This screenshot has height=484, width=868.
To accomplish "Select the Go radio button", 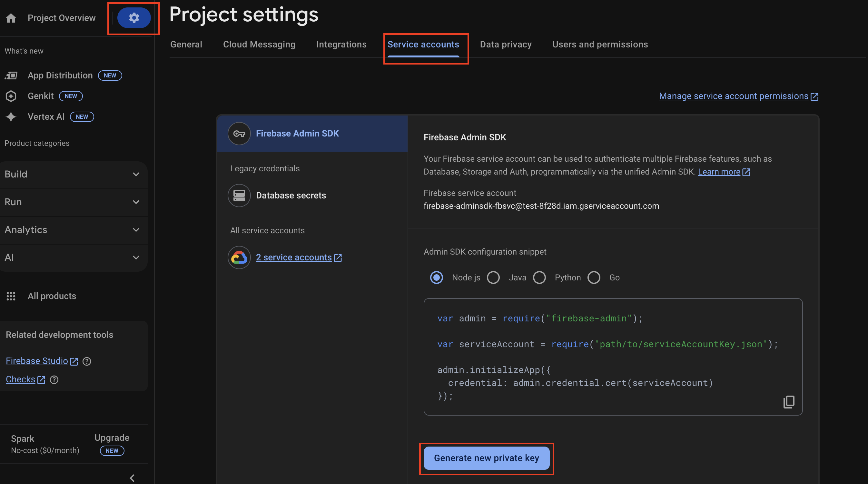I will pos(594,277).
